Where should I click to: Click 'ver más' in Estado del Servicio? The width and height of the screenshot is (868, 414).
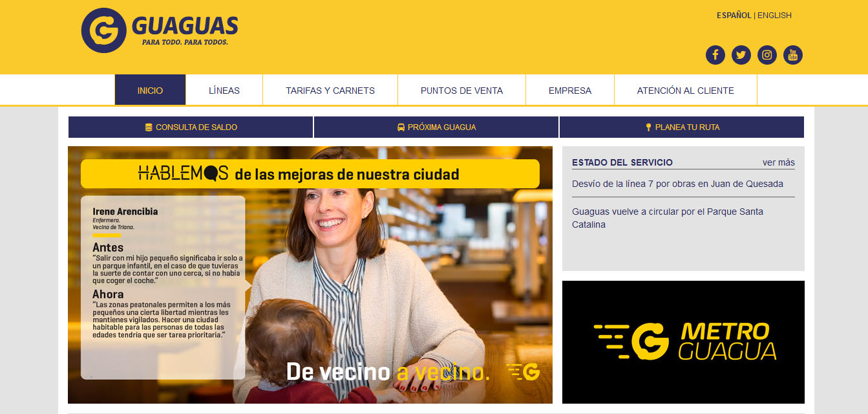[x=779, y=162]
